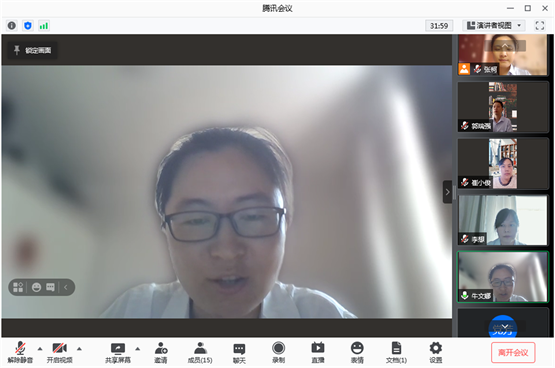
Task: Unmute the microphone
Action: coord(20,352)
